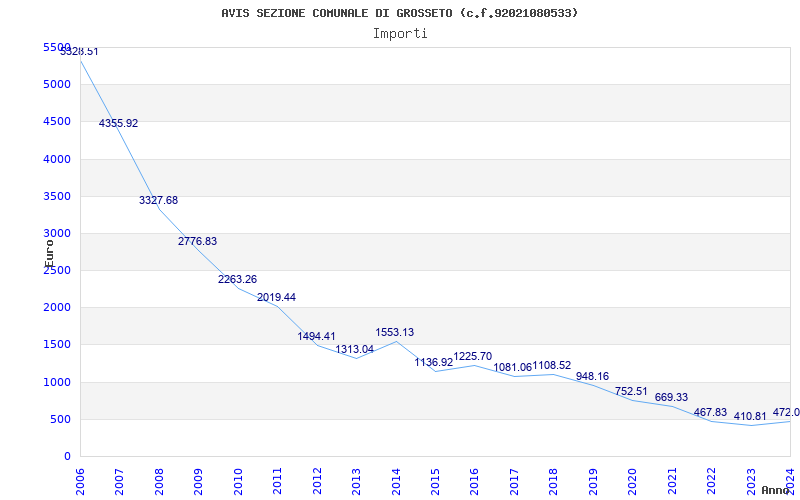Select the 1313.04 data label

coord(355,349)
